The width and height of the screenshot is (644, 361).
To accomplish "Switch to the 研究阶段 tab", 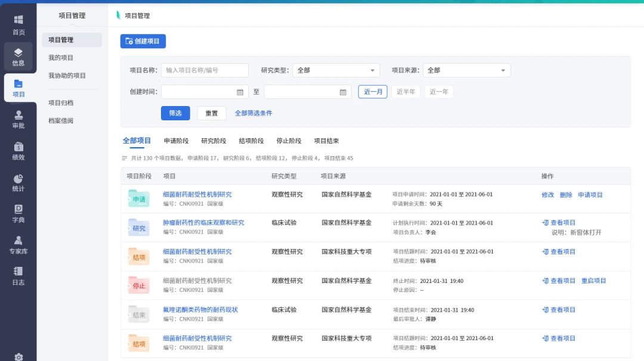I will pos(213,141).
